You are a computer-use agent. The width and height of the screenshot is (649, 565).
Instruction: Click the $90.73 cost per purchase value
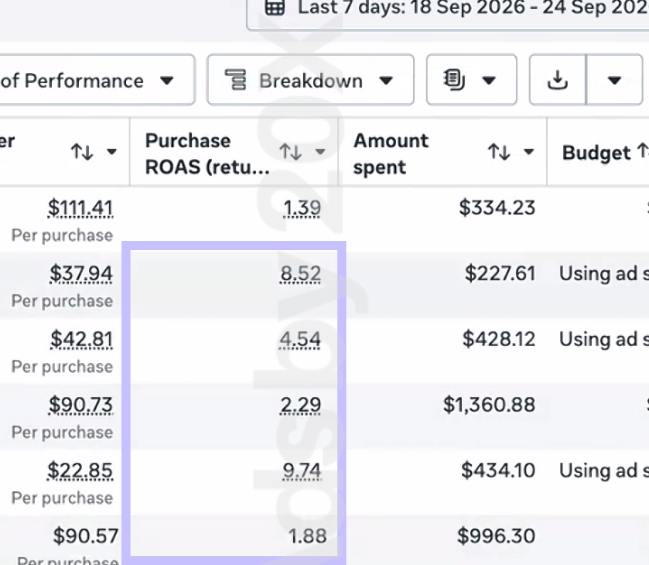(x=81, y=405)
